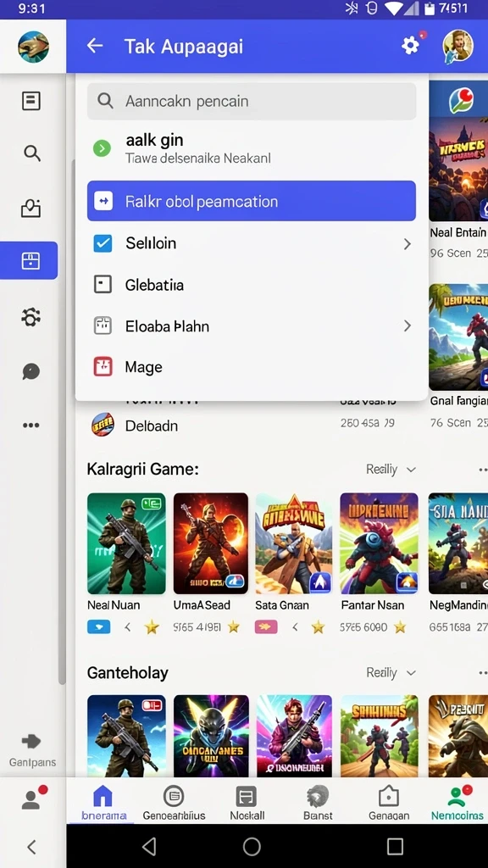
Task: Open the Neal Nuan game thumbnail
Action: pyautogui.click(x=126, y=543)
